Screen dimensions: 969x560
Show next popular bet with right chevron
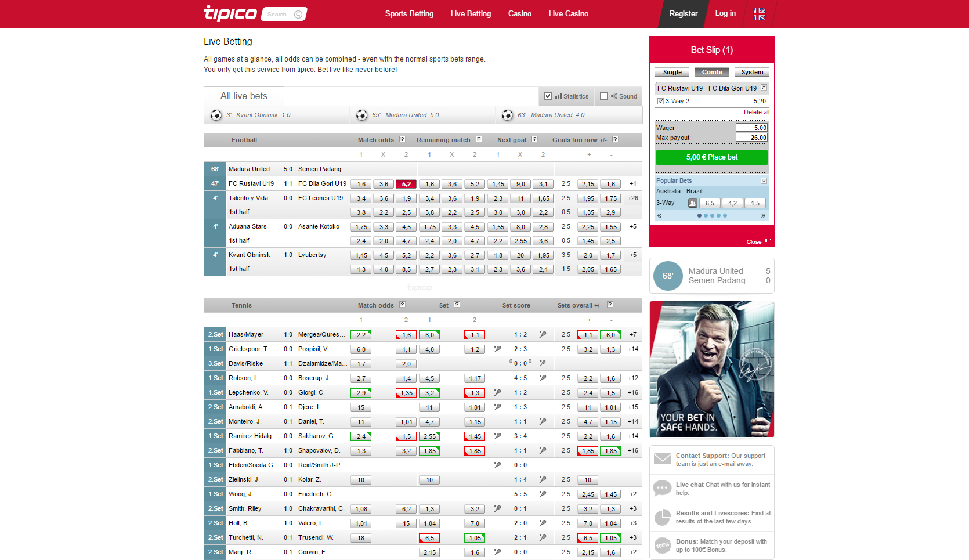coord(763,215)
